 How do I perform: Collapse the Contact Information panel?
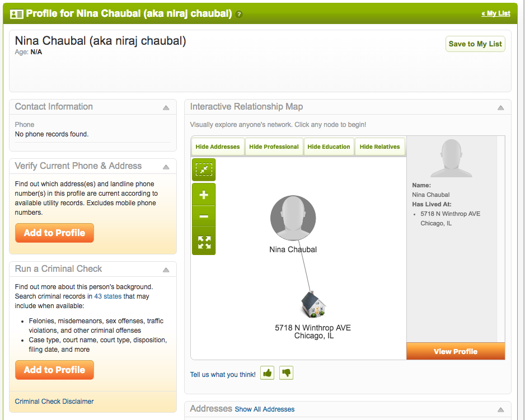[x=166, y=108]
